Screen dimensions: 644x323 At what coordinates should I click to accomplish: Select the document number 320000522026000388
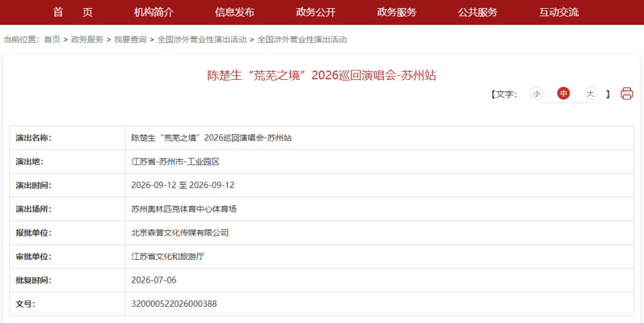174,304
